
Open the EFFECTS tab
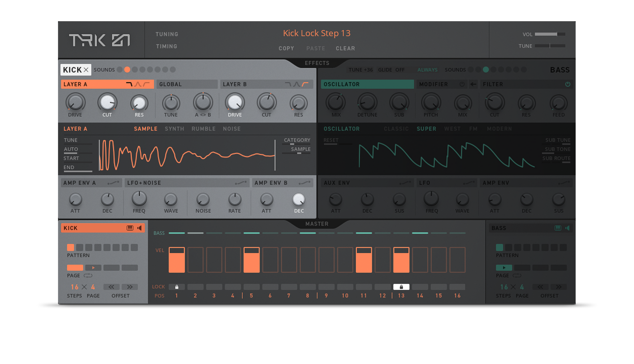[x=317, y=63]
